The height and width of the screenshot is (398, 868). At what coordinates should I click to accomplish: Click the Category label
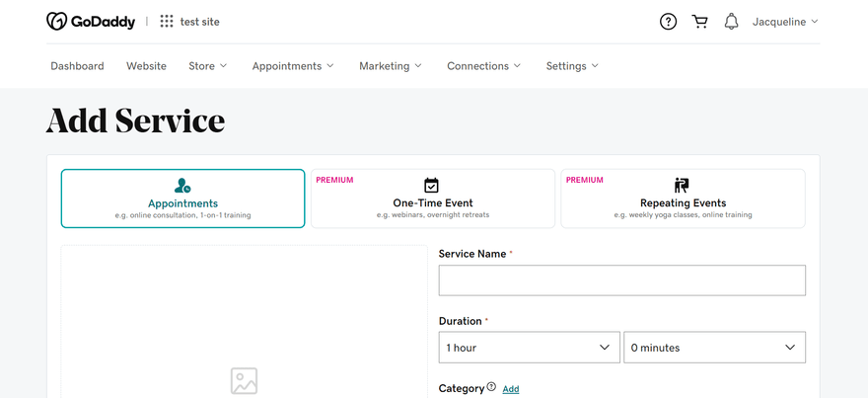click(x=462, y=388)
